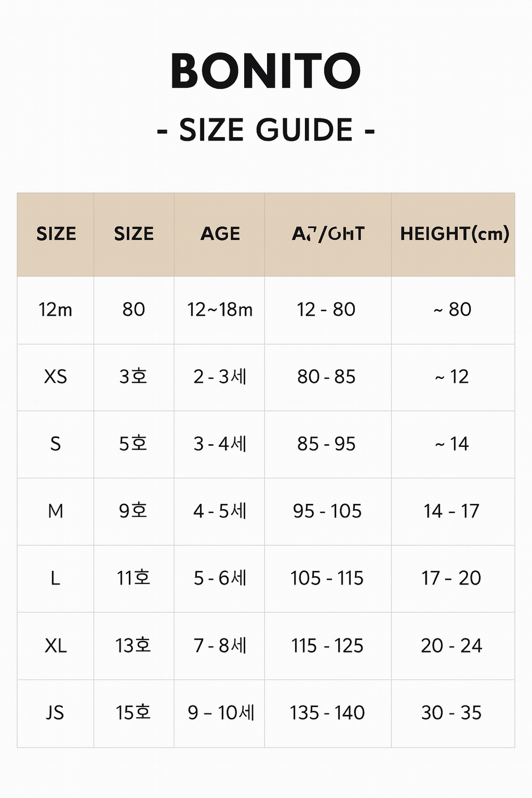This screenshot has width=532, height=798.
Task: Click the 14 - 17 cell
Action: (x=452, y=511)
